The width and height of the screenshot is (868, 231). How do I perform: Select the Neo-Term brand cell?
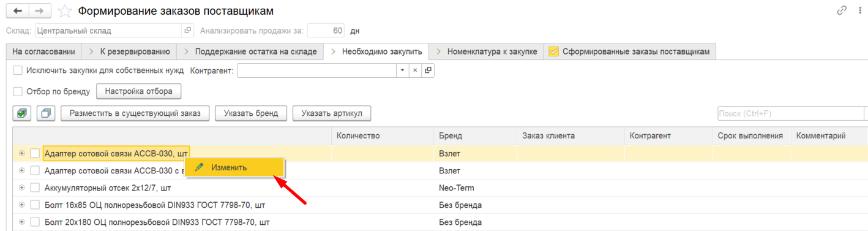476,187
